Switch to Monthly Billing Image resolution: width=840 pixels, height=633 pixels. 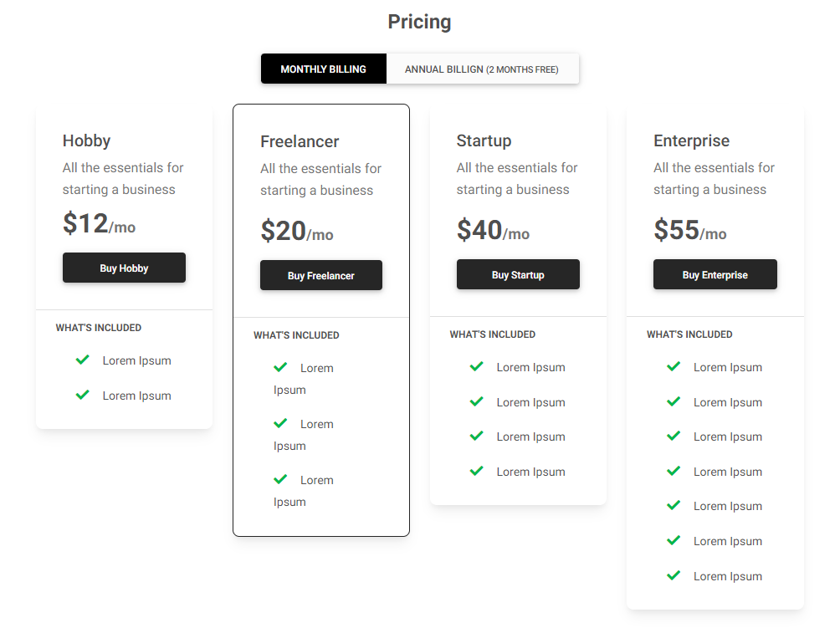(323, 69)
